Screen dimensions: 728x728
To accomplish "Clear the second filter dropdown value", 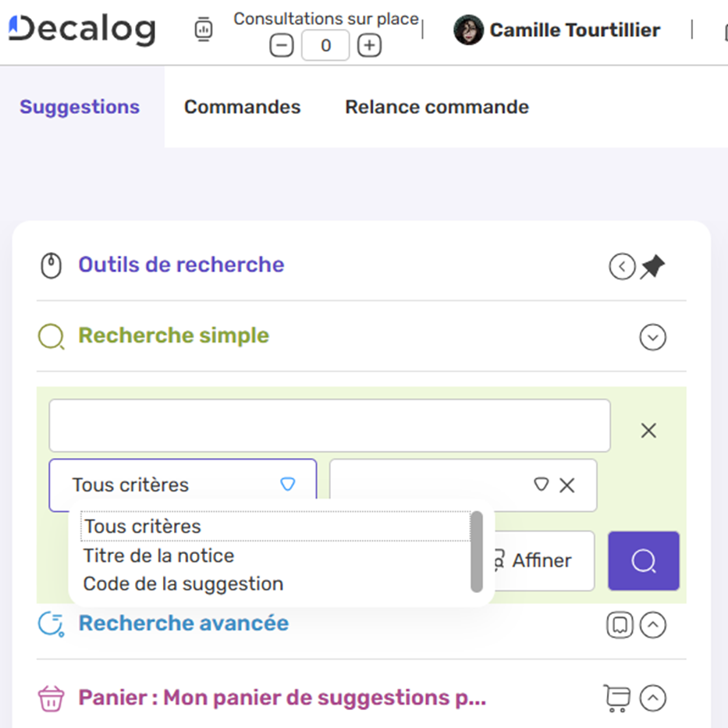I will tap(567, 485).
